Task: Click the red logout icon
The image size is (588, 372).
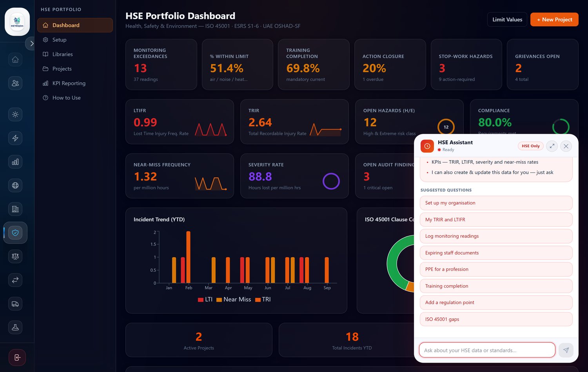Action: click(x=17, y=358)
